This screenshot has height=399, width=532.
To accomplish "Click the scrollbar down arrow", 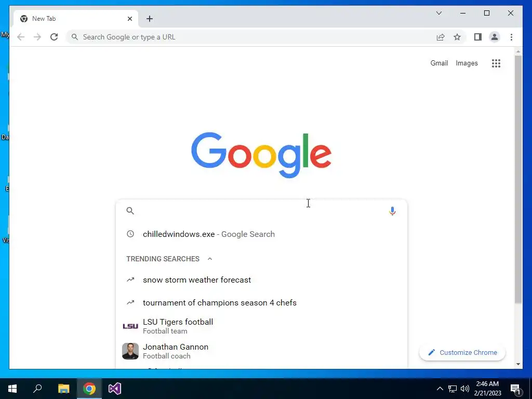I will 518,364.
